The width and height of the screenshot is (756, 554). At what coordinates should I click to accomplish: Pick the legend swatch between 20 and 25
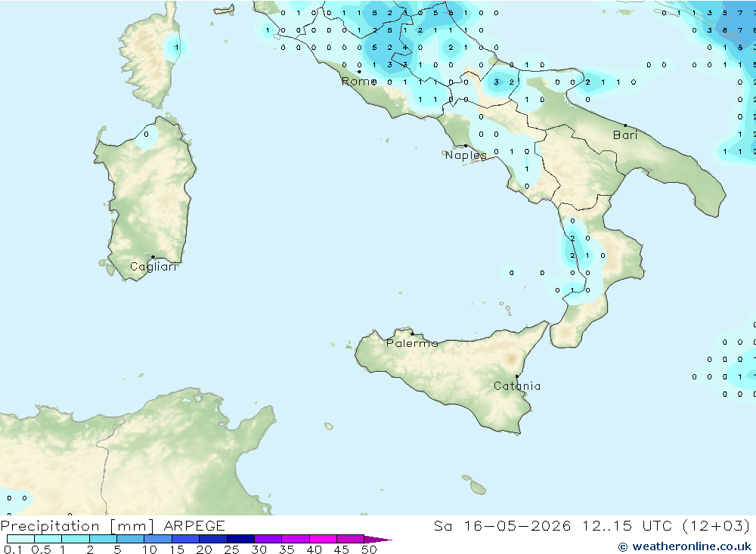pos(212,539)
